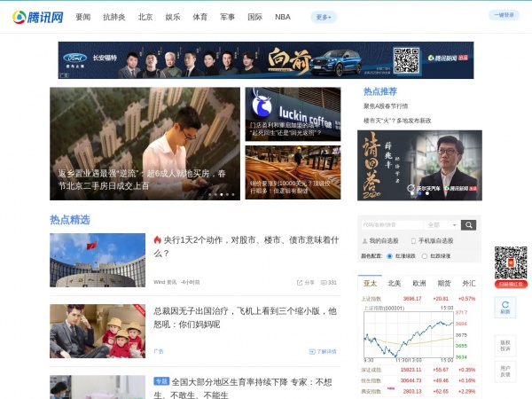Image resolution: width=532 pixels, height=399 pixels.
Task: Open the luckin coffee news thumbnail
Action: pos(293,114)
